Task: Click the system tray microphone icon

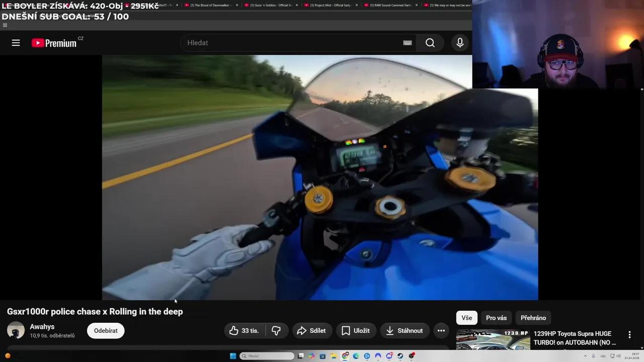Action: point(593,356)
